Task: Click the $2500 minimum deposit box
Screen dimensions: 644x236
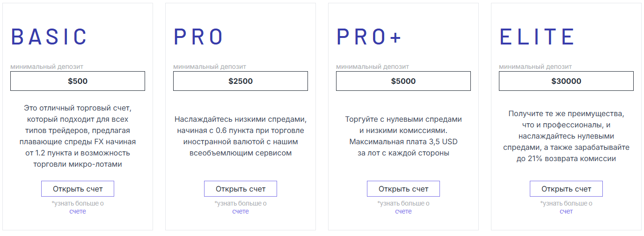Action: click(x=241, y=81)
